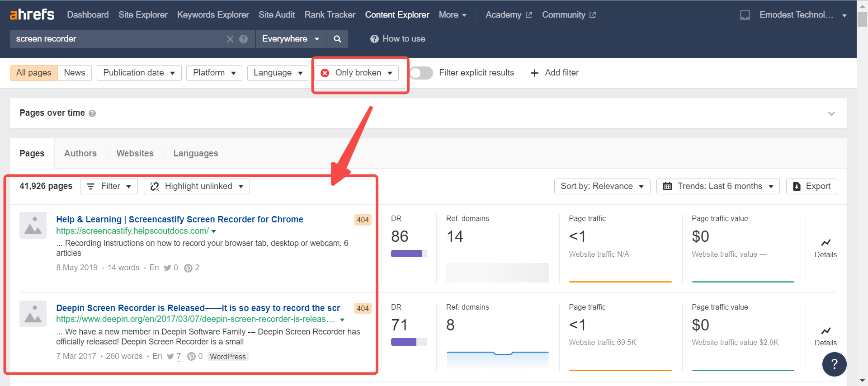Open Screencastify Help & Learning result title
This screenshot has height=386, width=868.
(x=179, y=219)
